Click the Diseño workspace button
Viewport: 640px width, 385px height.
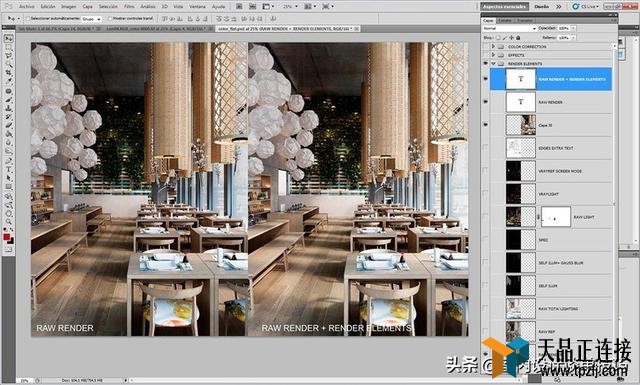coord(542,7)
